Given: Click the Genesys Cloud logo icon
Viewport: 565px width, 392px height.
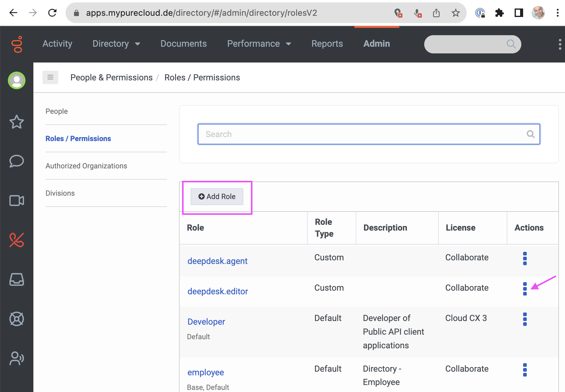Looking at the screenshot, I should pos(17,44).
